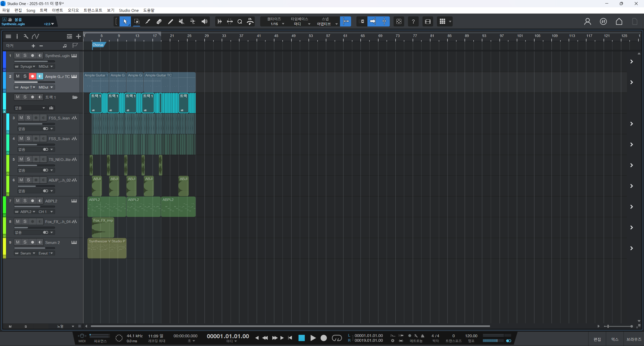This screenshot has width=644, height=346.
Task: Open the track inspector i icon
Action: pos(17,36)
